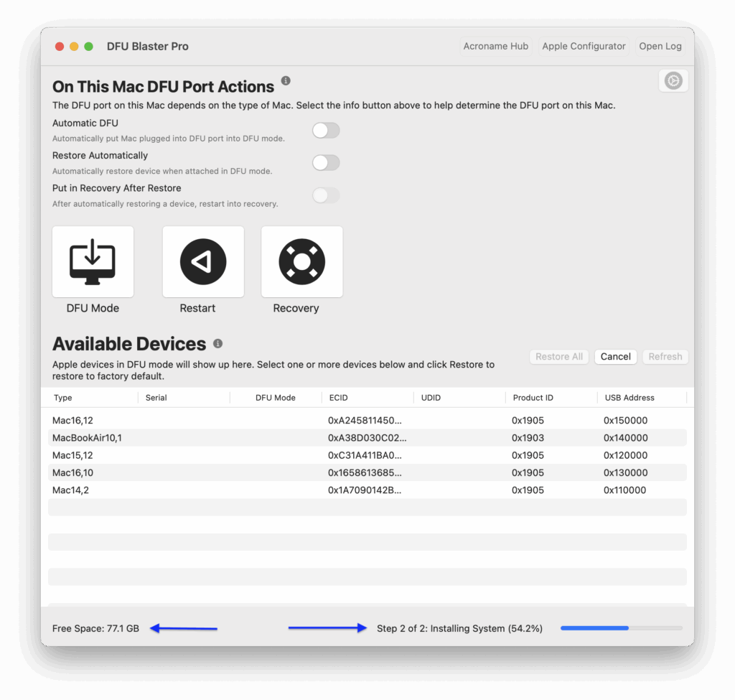The image size is (735, 700).
Task: Sort by the Type column header
Action: coord(63,398)
